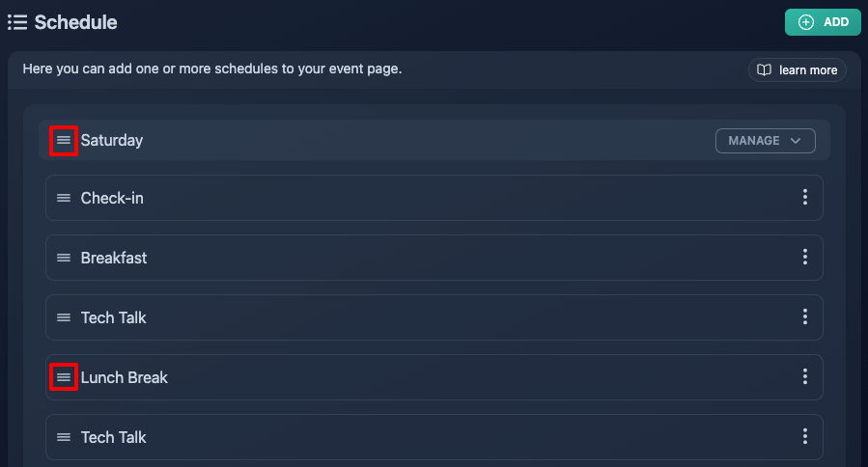Open options menu for bottom Tech Talk

pos(805,436)
